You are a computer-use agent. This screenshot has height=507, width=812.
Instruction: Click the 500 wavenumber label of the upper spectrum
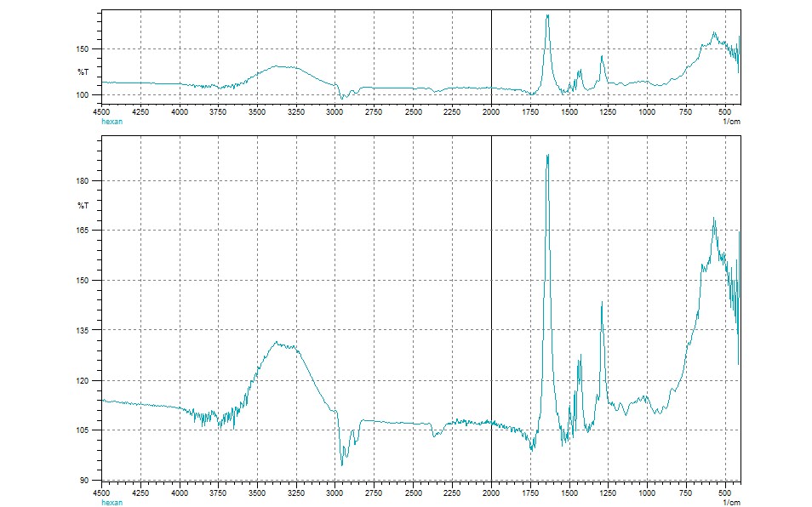point(725,112)
